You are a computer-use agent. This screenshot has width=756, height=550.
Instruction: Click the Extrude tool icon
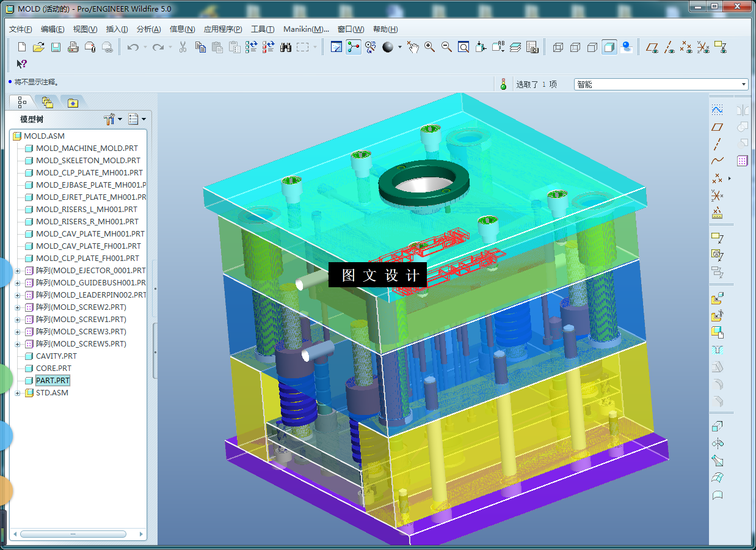point(718,427)
